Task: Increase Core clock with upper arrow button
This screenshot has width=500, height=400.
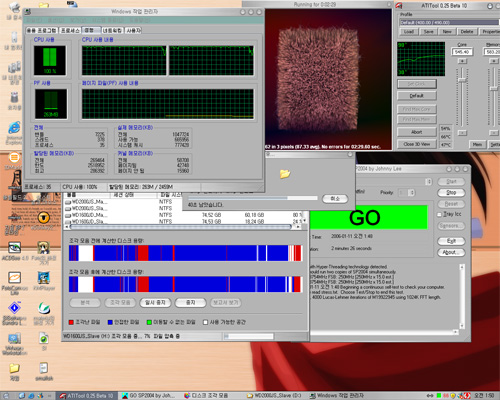Action: (x=462, y=61)
